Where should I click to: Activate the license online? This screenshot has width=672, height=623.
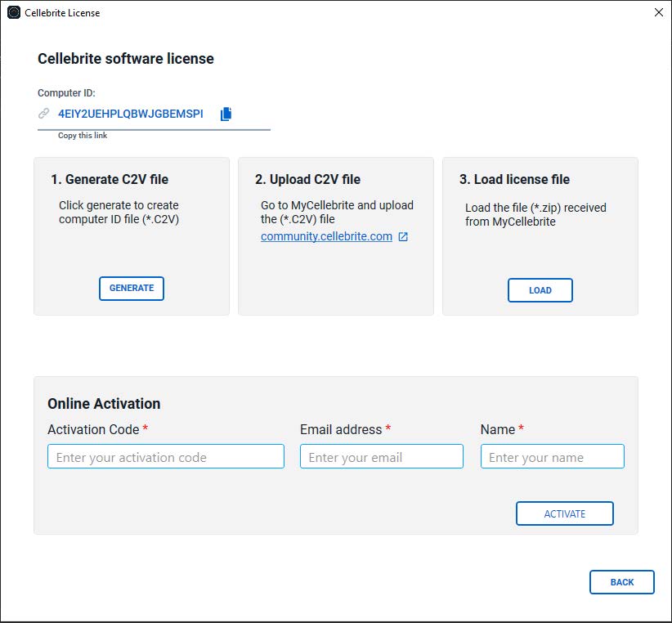[x=565, y=513]
